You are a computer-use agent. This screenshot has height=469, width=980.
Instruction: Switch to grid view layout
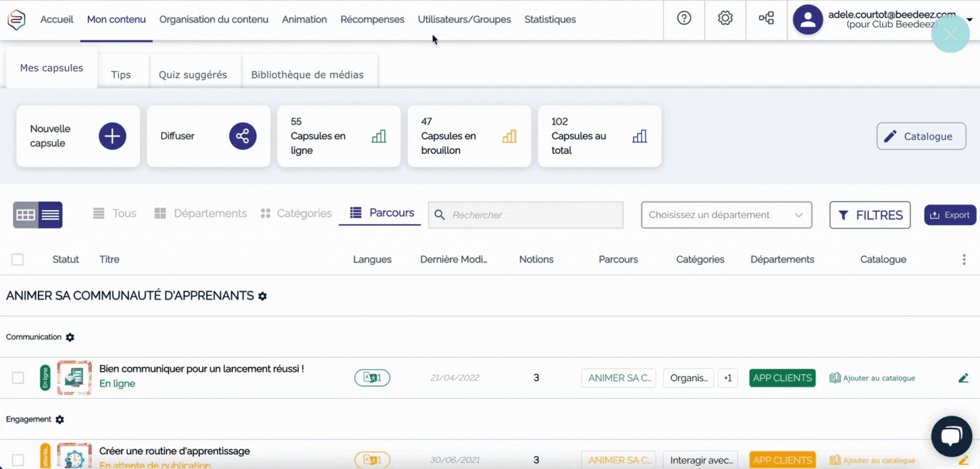(x=26, y=215)
